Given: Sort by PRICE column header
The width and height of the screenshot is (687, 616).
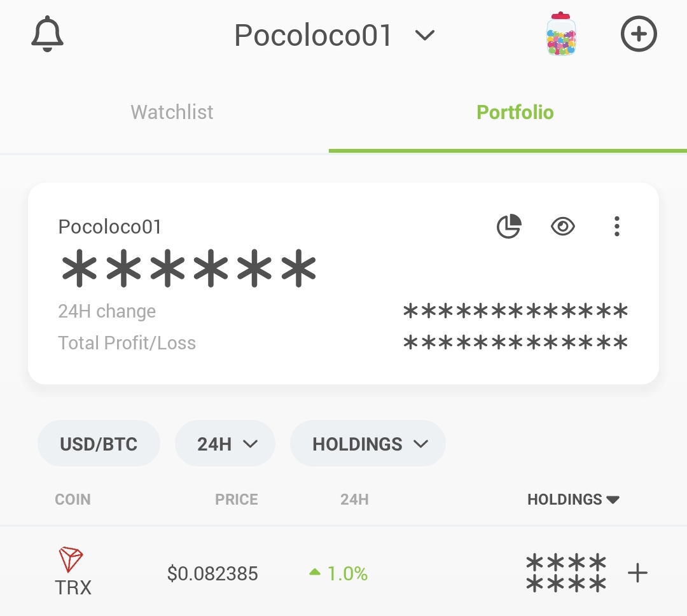Looking at the screenshot, I should [x=237, y=500].
